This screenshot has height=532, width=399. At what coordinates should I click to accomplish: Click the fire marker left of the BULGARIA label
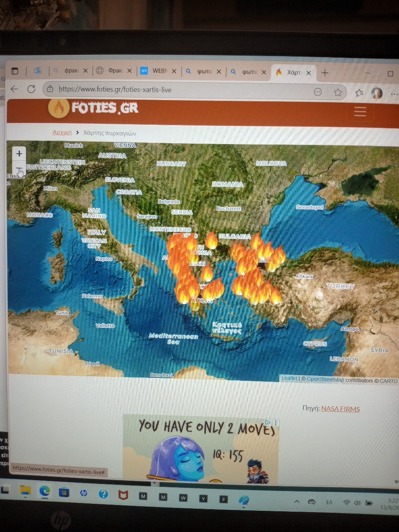click(x=212, y=240)
